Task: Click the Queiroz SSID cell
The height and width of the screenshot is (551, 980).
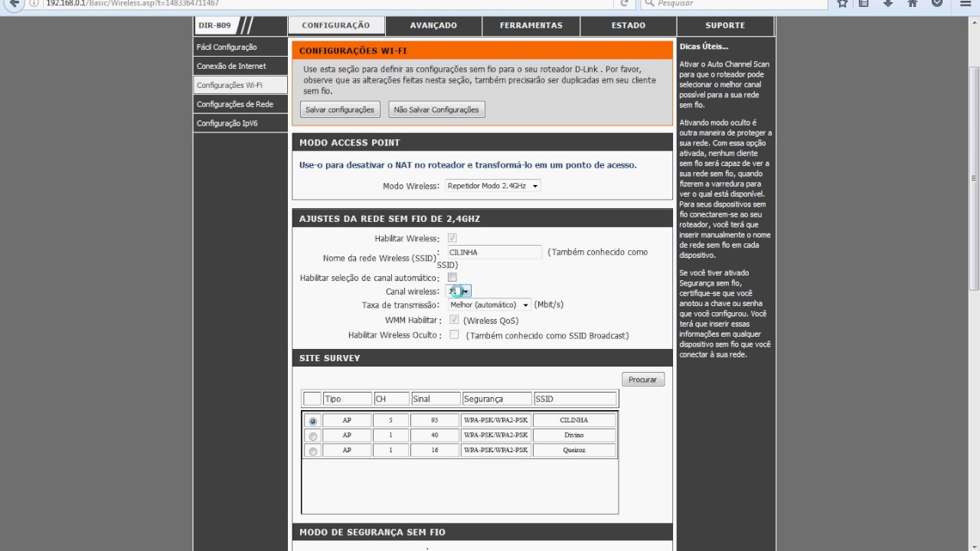Action: [574, 450]
